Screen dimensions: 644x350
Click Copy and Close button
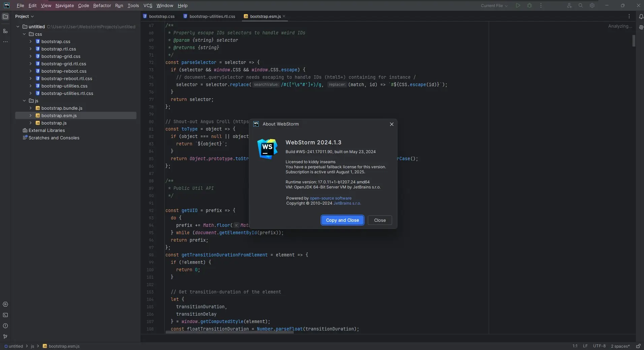tap(343, 220)
